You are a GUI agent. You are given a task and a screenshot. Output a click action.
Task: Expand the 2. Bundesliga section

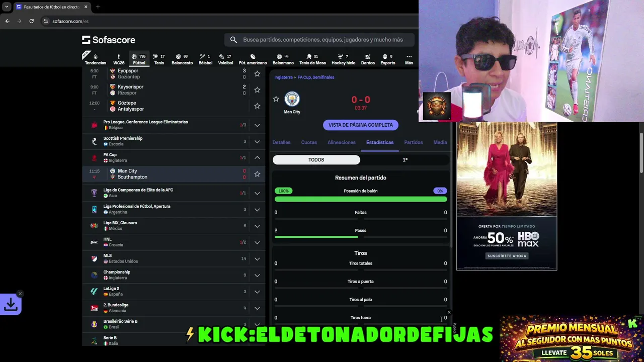[x=257, y=308]
